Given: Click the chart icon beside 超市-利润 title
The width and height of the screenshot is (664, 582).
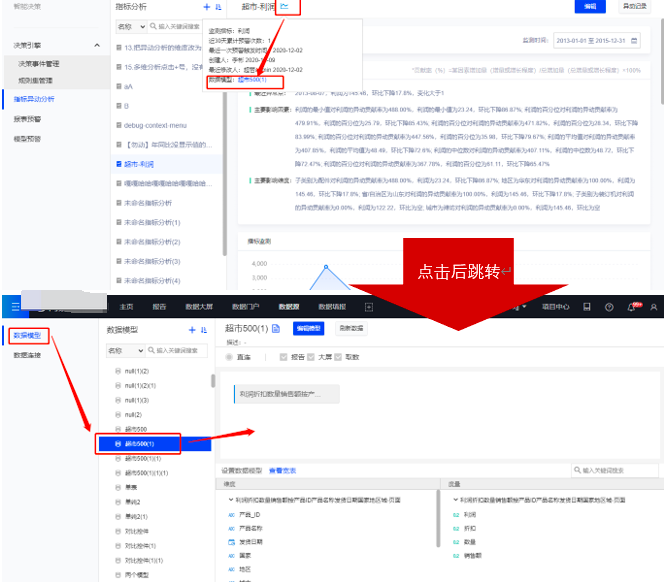Looking at the screenshot, I should tap(284, 6).
